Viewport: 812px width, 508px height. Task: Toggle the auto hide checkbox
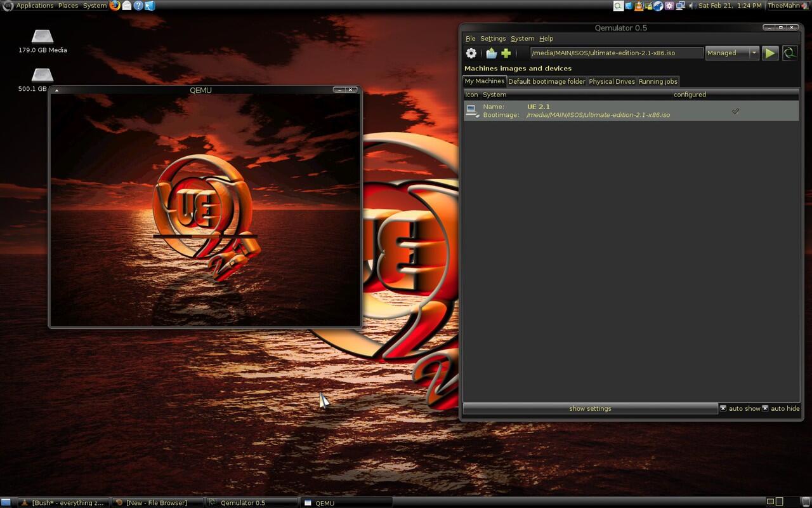coord(765,408)
